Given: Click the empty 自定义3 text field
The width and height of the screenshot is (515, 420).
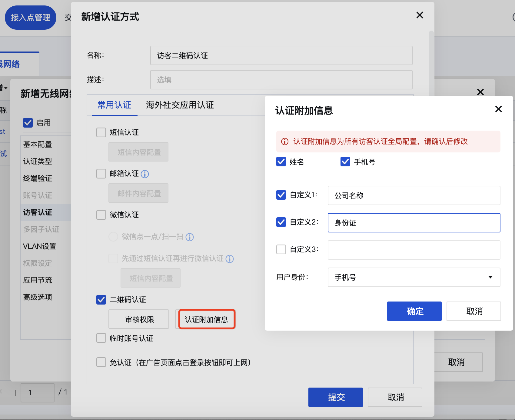Looking at the screenshot, I should (x=414, y=250).
